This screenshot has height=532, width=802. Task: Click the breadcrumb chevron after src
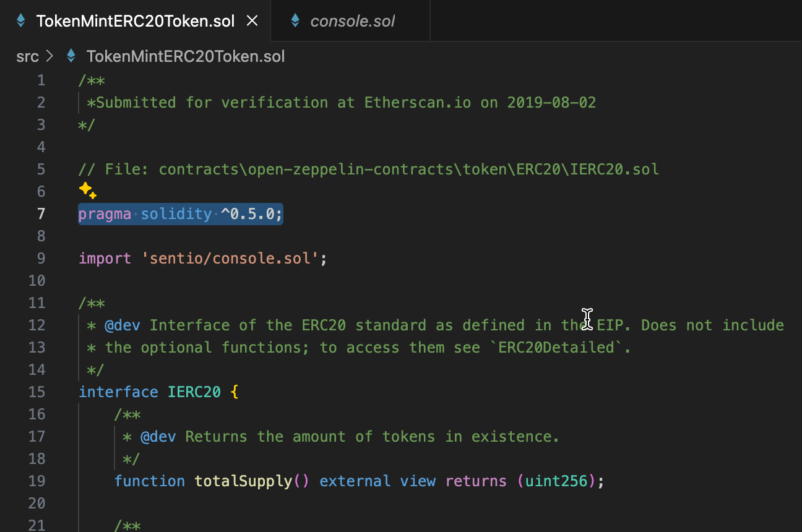tap(50, 56)
